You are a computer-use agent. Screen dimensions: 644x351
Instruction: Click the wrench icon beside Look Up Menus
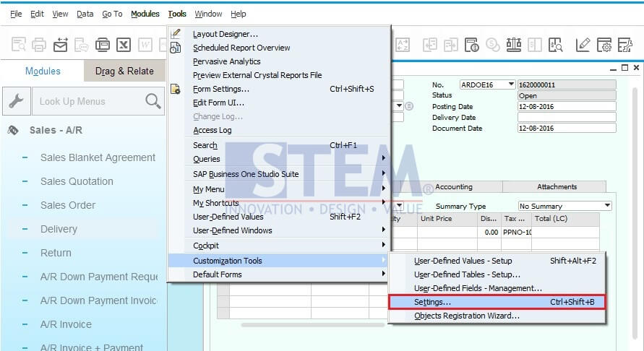tap(17, 101)
